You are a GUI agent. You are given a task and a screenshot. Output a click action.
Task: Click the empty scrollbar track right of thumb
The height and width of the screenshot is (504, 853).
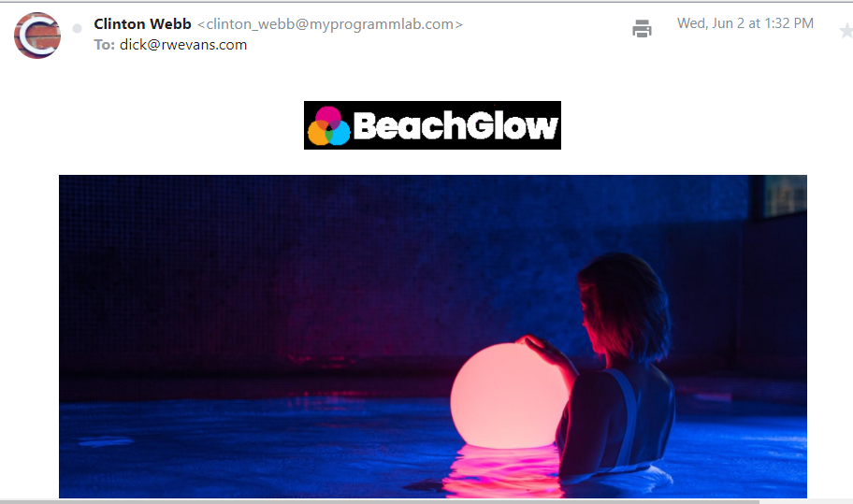pyautogui.click(x=805, y=501)
